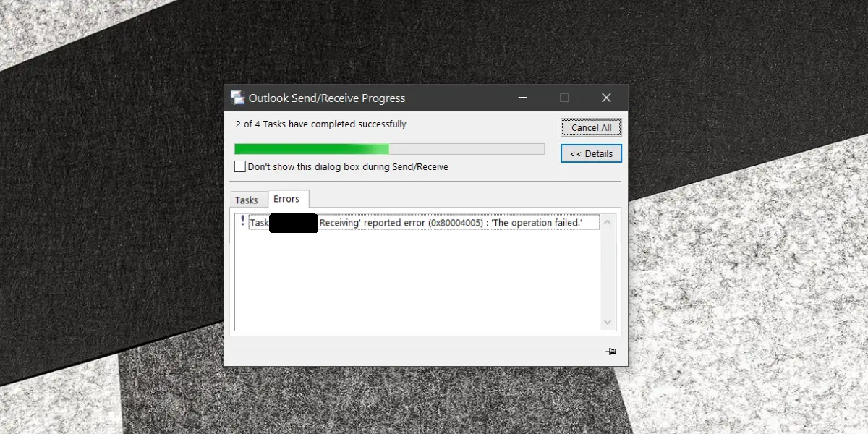Click the "2 of 4 Tasks have completed" status text
The image size is (868, 434).
click(x=320, y=124)
